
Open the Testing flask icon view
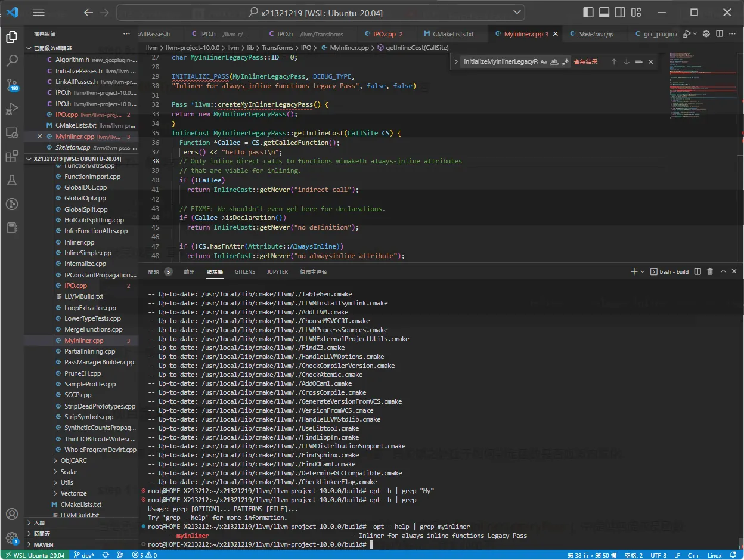[12, 180]
